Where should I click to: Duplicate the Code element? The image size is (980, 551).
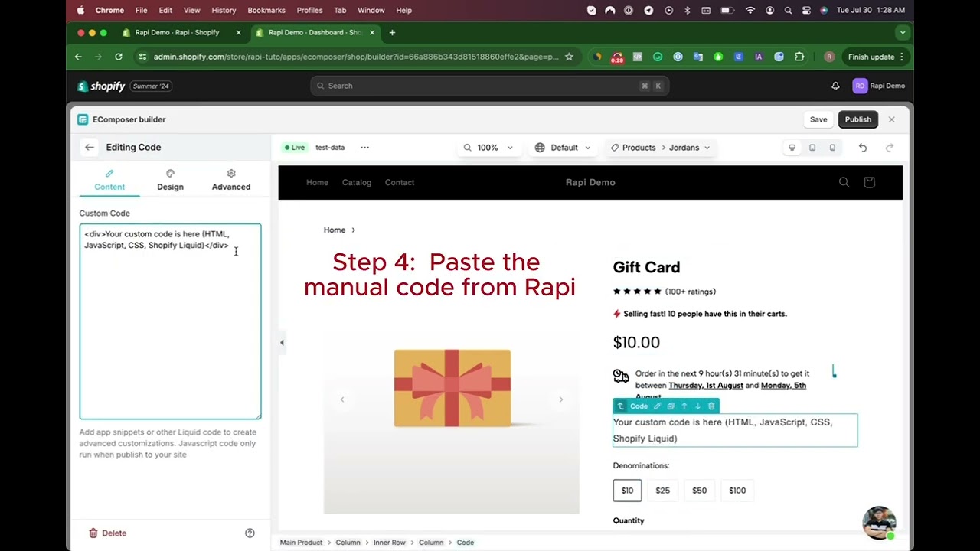[x=671, y=406]
